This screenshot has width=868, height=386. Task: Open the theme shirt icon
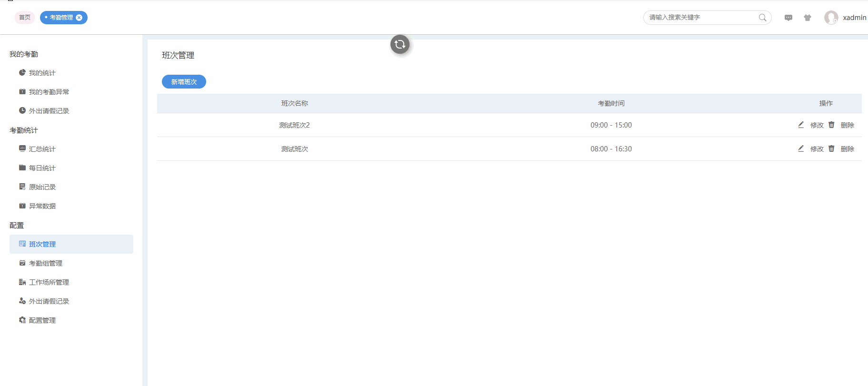coord(808,18)
